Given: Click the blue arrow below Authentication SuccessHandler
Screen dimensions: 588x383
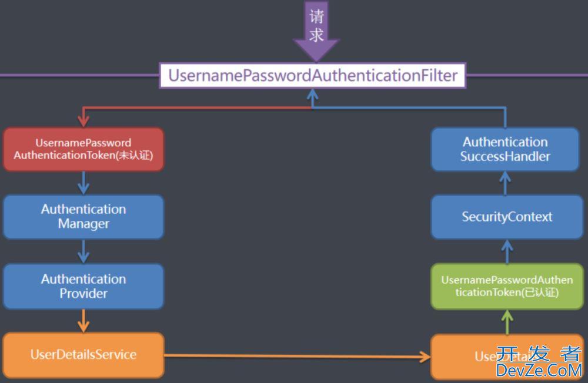Looking at the screenshot, I should (505, 183).
